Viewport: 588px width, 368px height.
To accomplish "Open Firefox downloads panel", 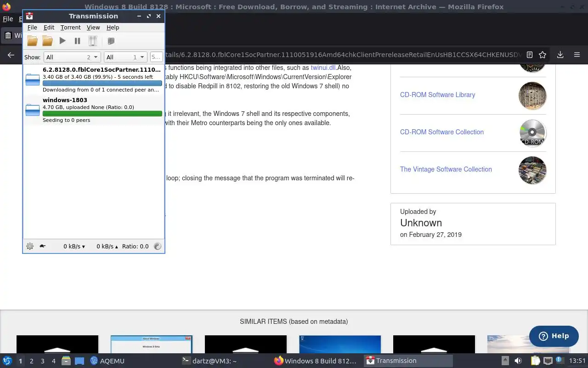I will point(560,55).
